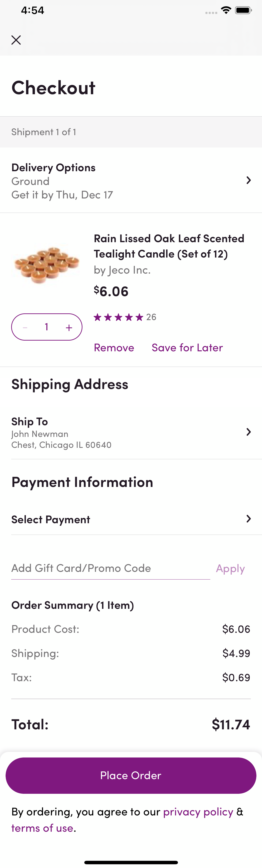The height and width of the screenshot is (868, 262).
Task: Open Delivery Options via the chevron
Action: click(x=249, y=180)
